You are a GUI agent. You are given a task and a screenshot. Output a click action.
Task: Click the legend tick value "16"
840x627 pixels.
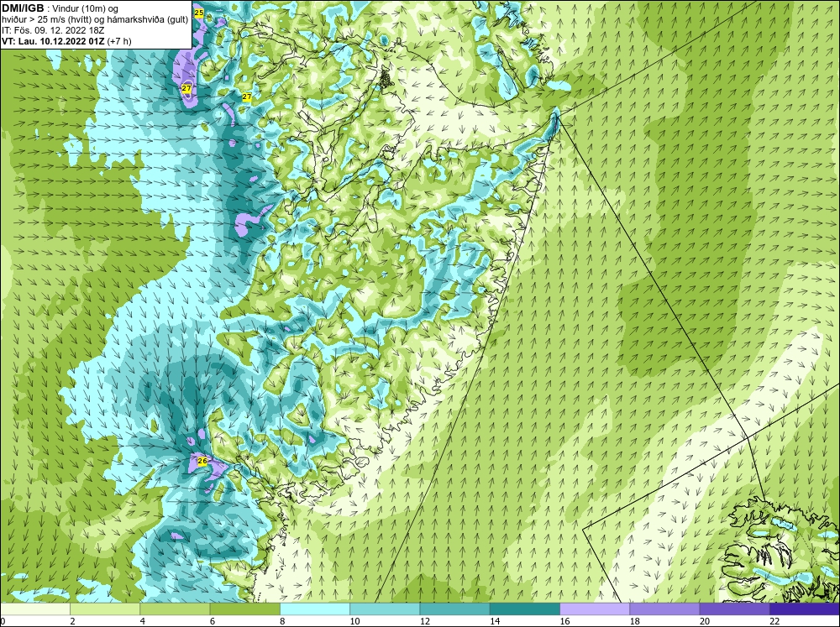click(x=564, y=621)
